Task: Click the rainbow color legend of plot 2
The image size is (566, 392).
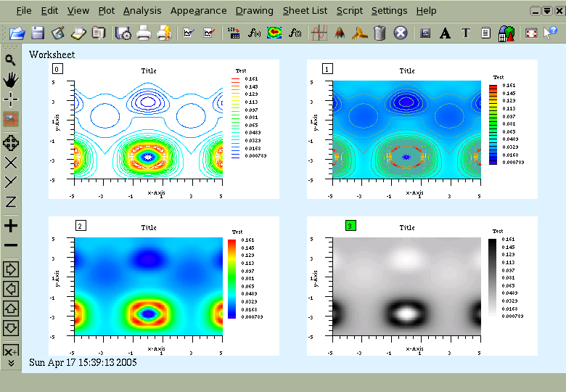Action: click(x=231, y=279)
